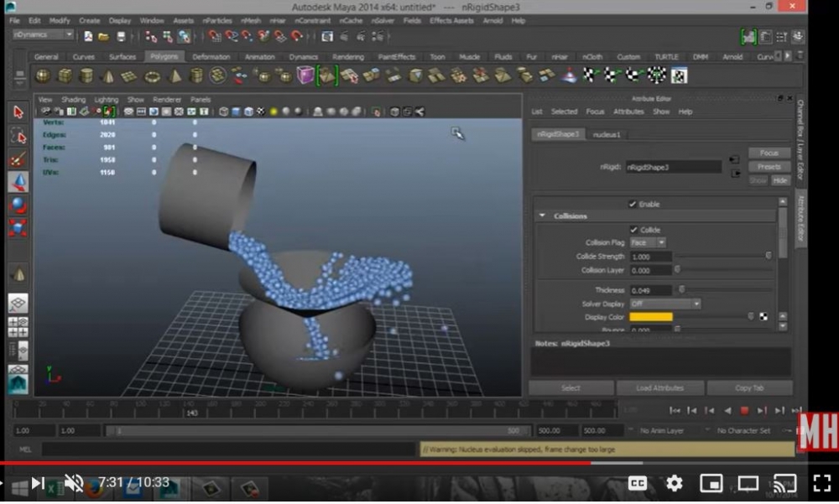Switch to the nCloth shelf tab
Image resolution: width=839 pixels, height=504 pixels.
(x=592, y=57)
